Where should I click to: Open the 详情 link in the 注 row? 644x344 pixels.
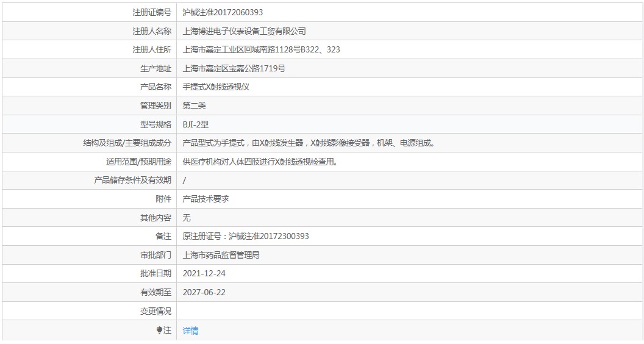click(x=190, y=331)
